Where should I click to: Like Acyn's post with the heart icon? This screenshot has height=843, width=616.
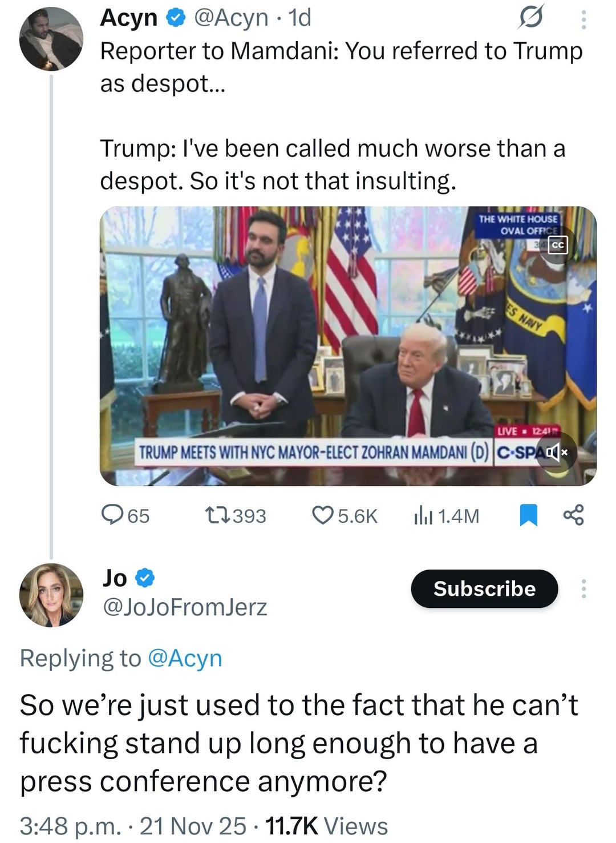[x=322, y=515]
